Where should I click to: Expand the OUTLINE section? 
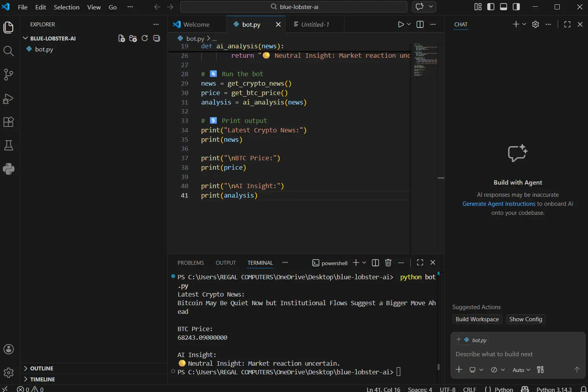click(42, 368)
